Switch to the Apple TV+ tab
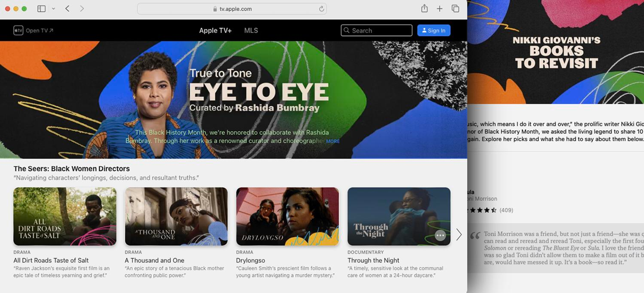Image resolution: width=644 pixels, height=293 pixels. pyautogui.click(x=215, y=31)
